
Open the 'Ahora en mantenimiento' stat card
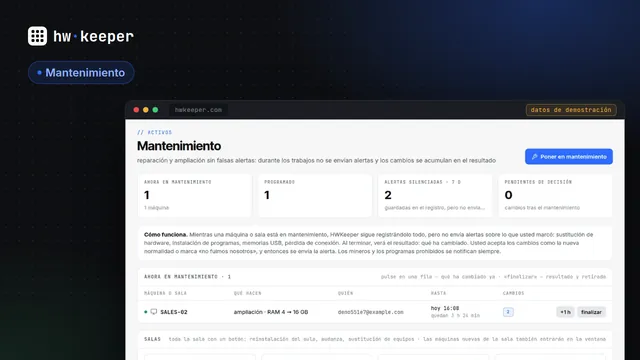coord(195,196)
